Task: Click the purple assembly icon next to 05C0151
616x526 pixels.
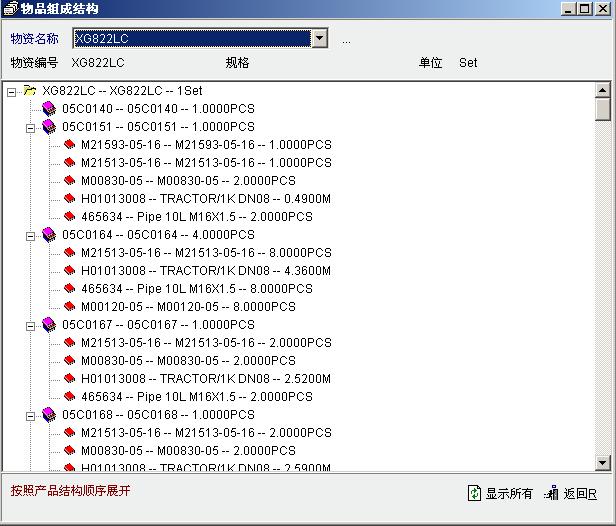Action: coord(49,127)
